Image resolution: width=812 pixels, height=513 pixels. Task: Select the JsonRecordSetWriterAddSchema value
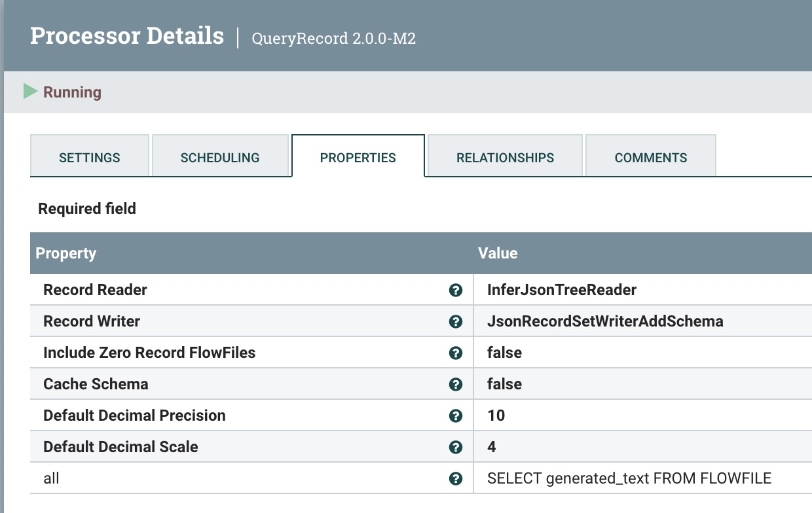[x=605, y=321]
